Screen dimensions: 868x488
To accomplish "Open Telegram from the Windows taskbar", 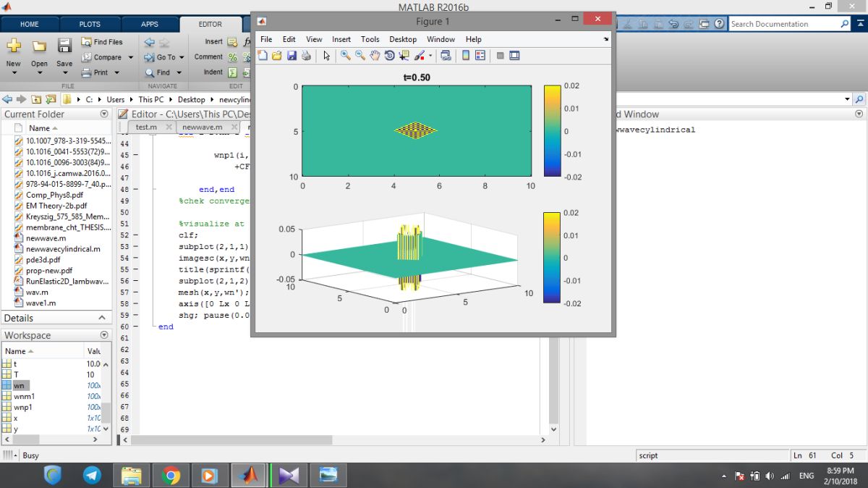I will [92, 475].
